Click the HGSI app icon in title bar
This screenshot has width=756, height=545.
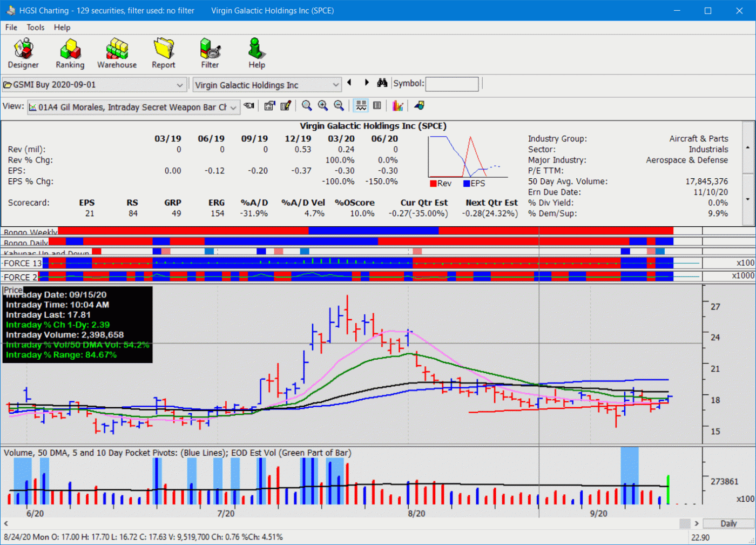pos(10,10)
